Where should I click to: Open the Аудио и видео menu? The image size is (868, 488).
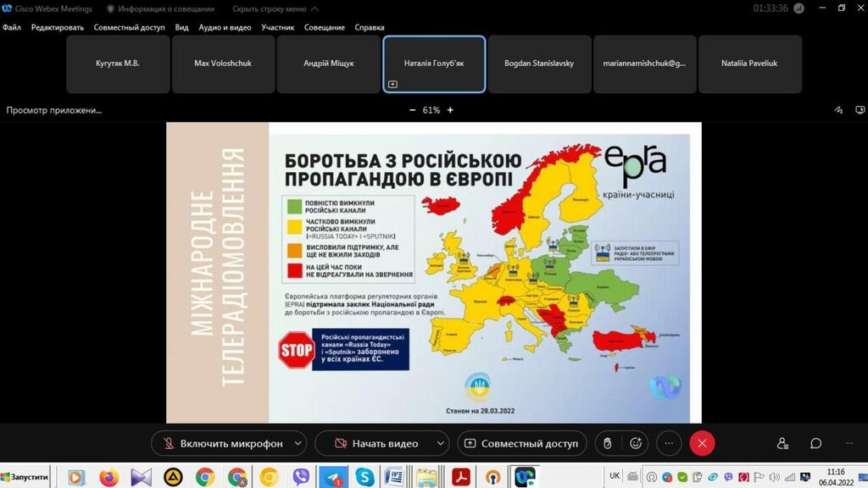(x=225, y=27)
